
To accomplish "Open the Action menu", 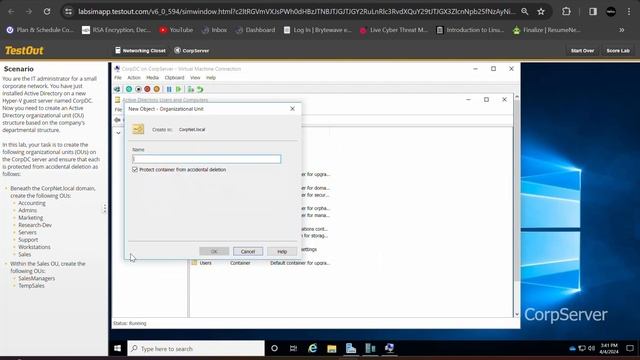I will 134,78.
